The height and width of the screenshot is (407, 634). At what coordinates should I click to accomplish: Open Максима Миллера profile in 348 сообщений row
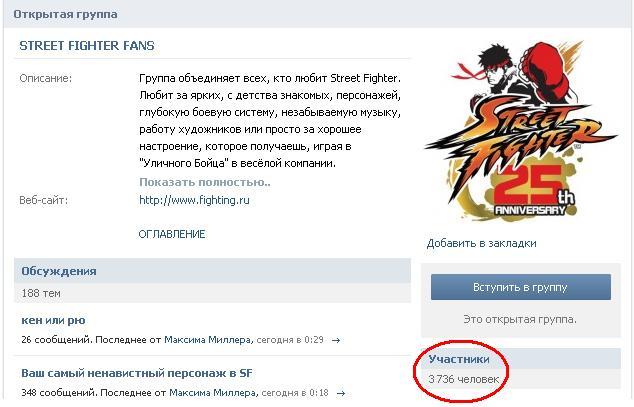[x=213, y=392]
